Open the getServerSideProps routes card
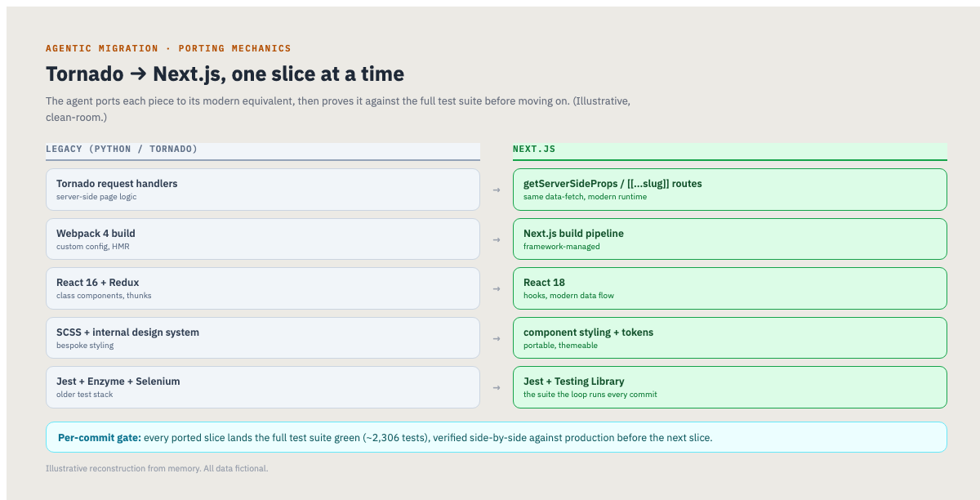This screenshot has width=980, height=500. [x=730, y=190]
